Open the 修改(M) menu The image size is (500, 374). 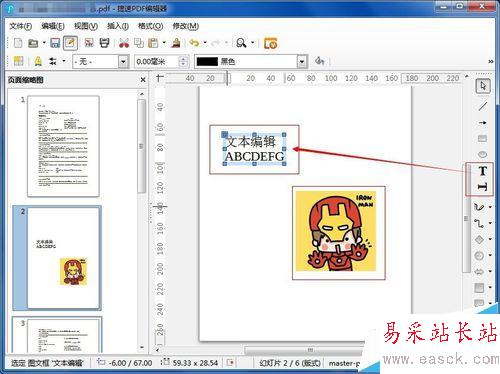click(x=185, y=26)
